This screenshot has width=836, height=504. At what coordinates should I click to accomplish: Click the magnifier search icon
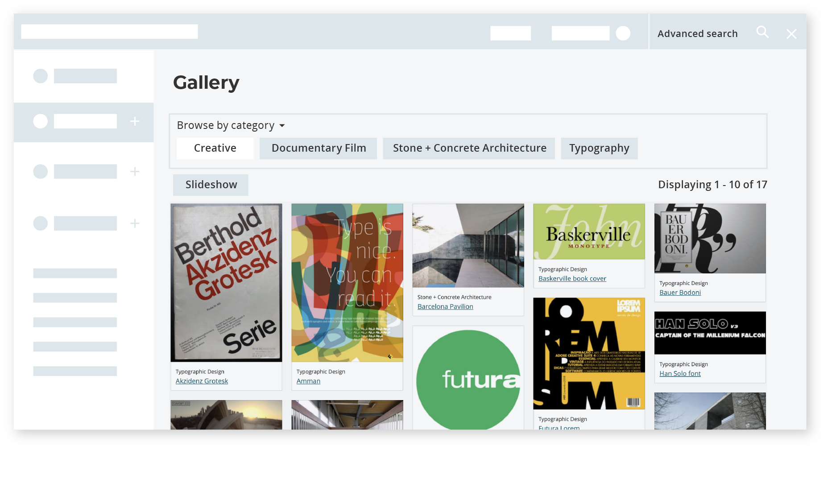coord(762,32)
